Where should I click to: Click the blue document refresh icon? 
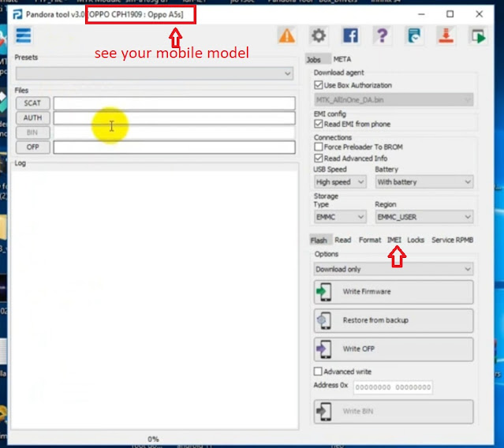pyautogui.click(x=414, y=35)
